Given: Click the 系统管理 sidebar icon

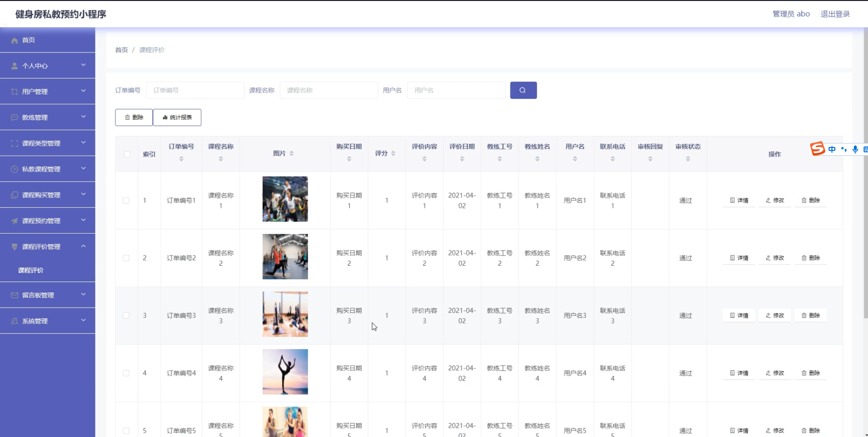Looking at the screenshot, I should click(15, 321).
